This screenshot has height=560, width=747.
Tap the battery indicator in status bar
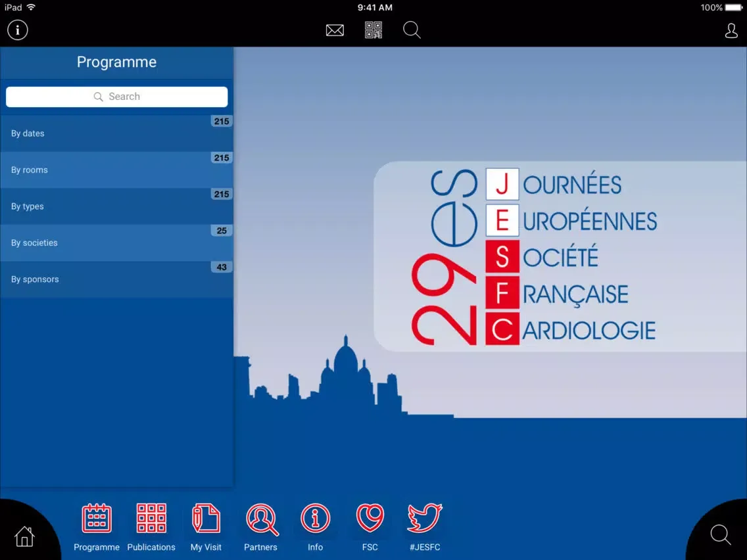point(734,7)
